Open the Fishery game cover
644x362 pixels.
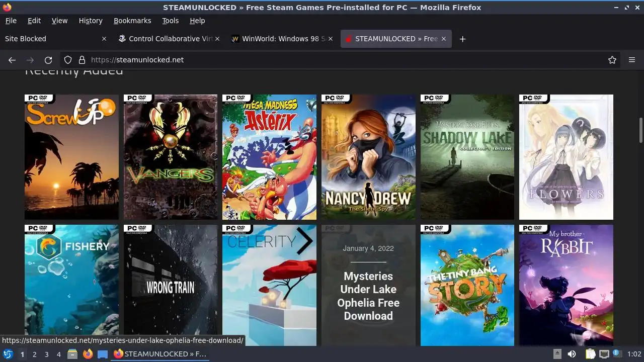(71, 285)
